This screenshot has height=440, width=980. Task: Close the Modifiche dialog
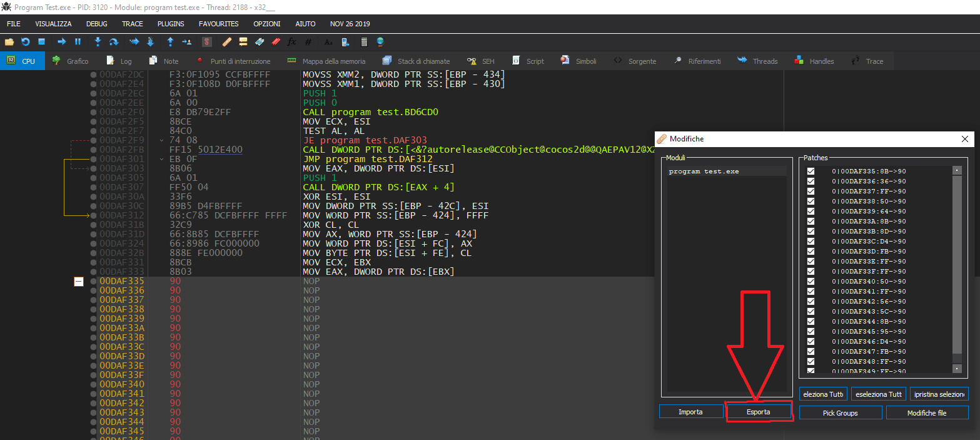tap(966, 138)
